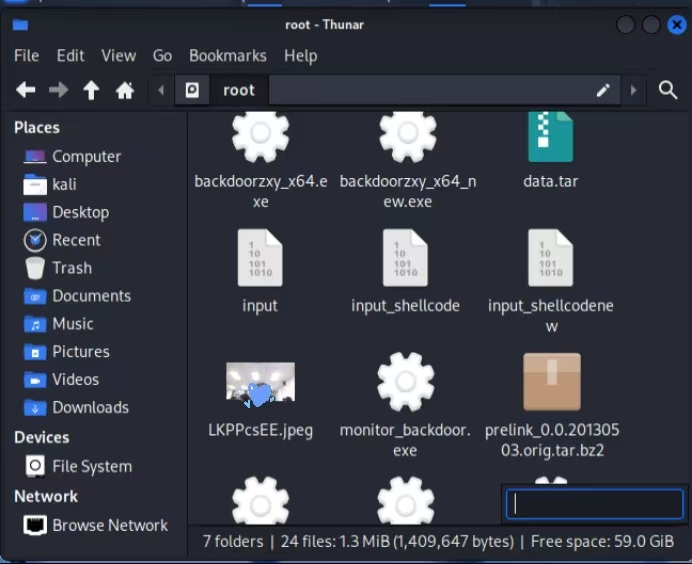Open the View menu
Screen dimensions: 692x564
pyautogui.click(x=118, y=56)
